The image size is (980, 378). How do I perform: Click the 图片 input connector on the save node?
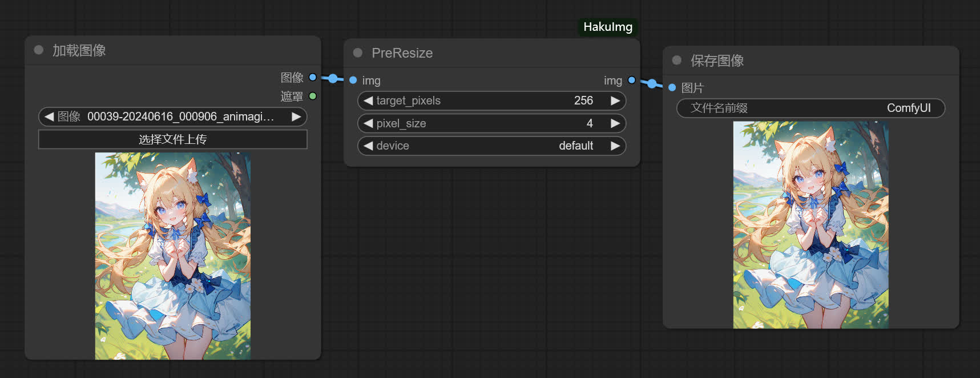tap(672, 87)
